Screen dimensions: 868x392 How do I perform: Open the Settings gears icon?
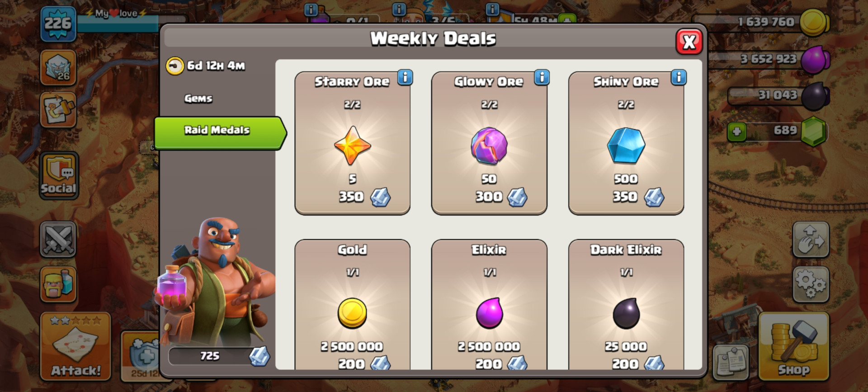pos(811,284)
